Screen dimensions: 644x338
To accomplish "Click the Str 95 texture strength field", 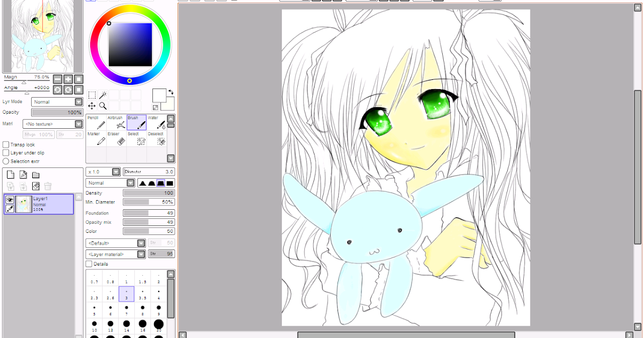I will (161, 254).
